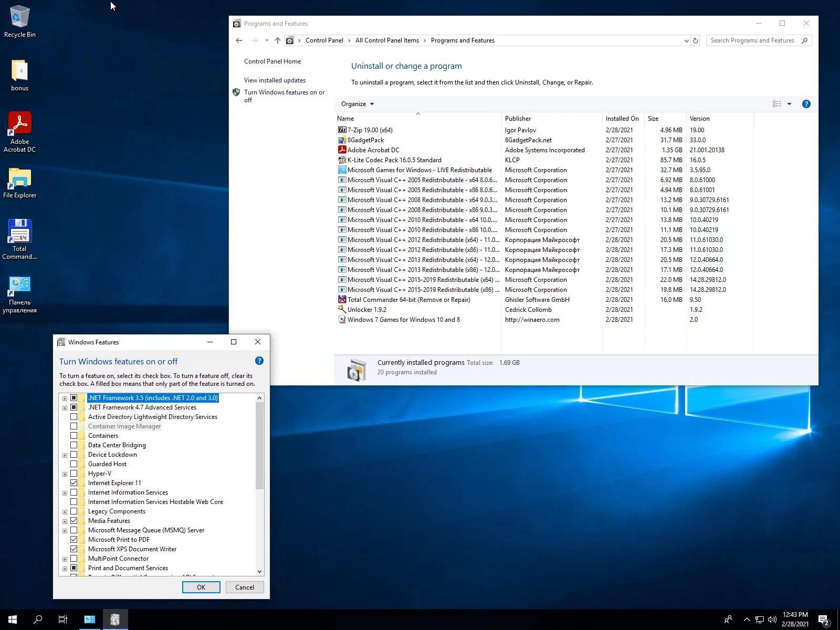
Task: Open View installed updates link
Action: (x=275, y=80)
